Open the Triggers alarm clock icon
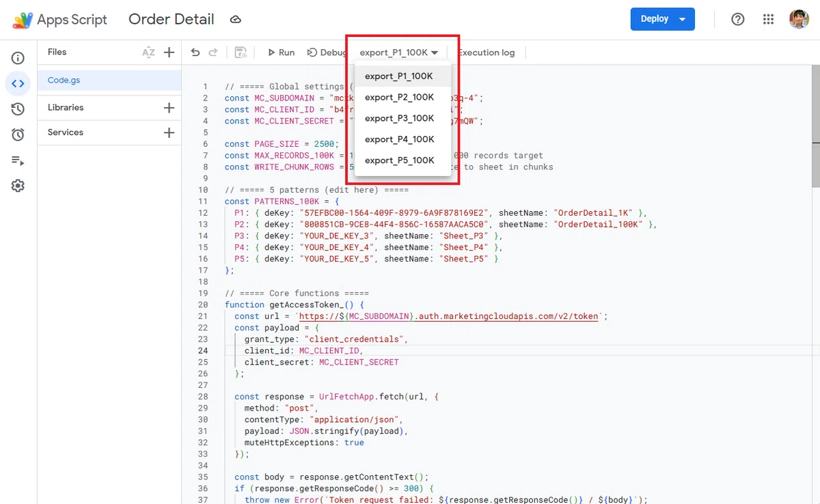This screenshot has height=504, width=820. click(18, 135)
